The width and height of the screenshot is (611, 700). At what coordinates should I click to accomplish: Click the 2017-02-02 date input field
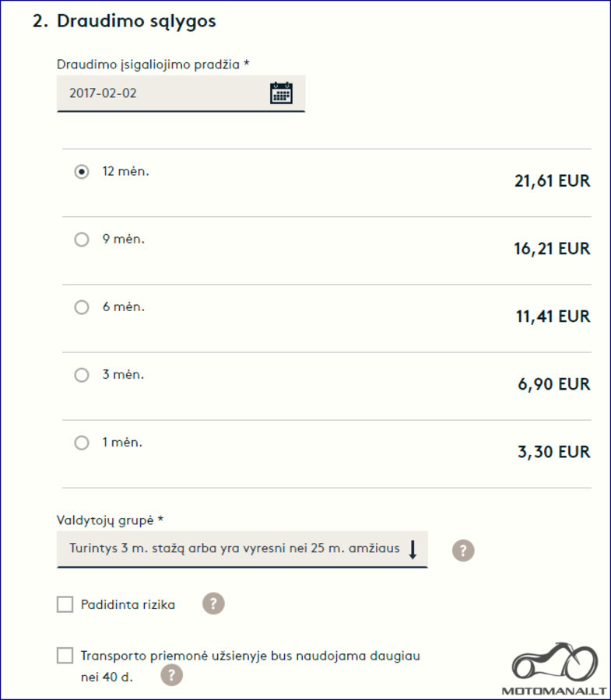(x=181, y=93)
